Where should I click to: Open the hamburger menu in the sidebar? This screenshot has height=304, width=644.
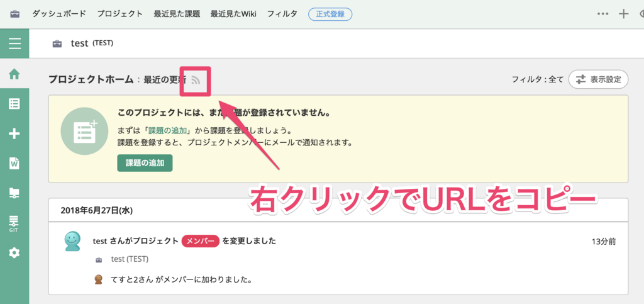(x=14, y=43)
